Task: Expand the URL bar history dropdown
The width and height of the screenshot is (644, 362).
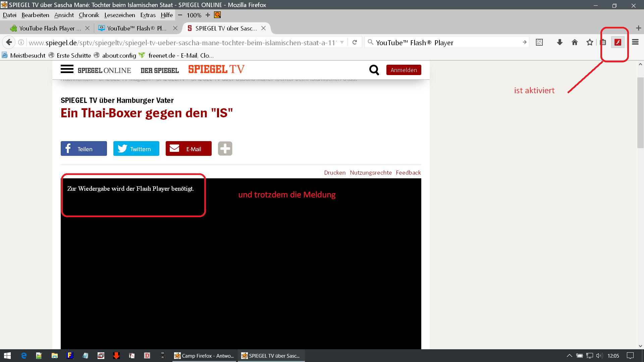Action: (x=342, y=42)
